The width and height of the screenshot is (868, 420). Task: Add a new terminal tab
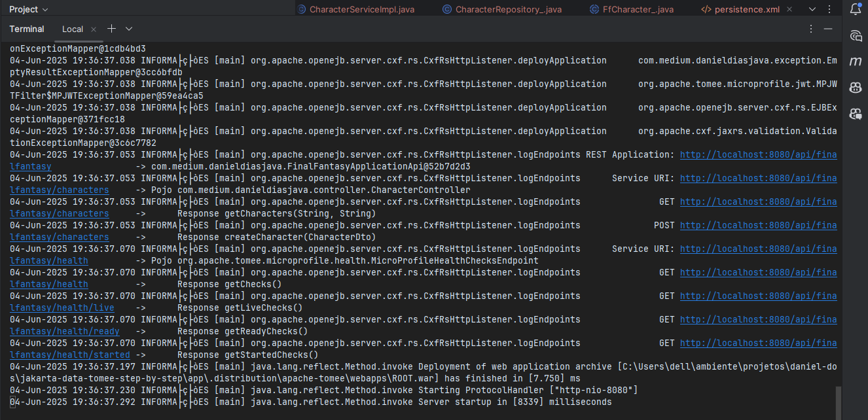pos(111,29)
